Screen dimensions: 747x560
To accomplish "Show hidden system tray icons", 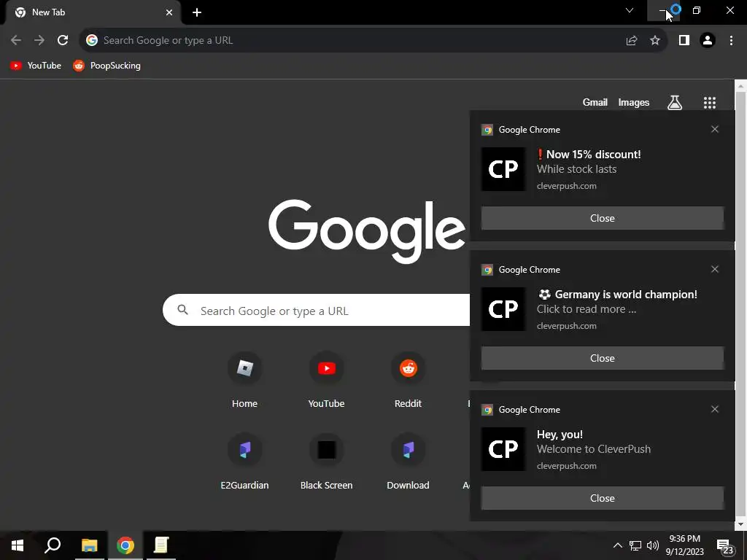I will pyautogui.click(x=617, y=545).
